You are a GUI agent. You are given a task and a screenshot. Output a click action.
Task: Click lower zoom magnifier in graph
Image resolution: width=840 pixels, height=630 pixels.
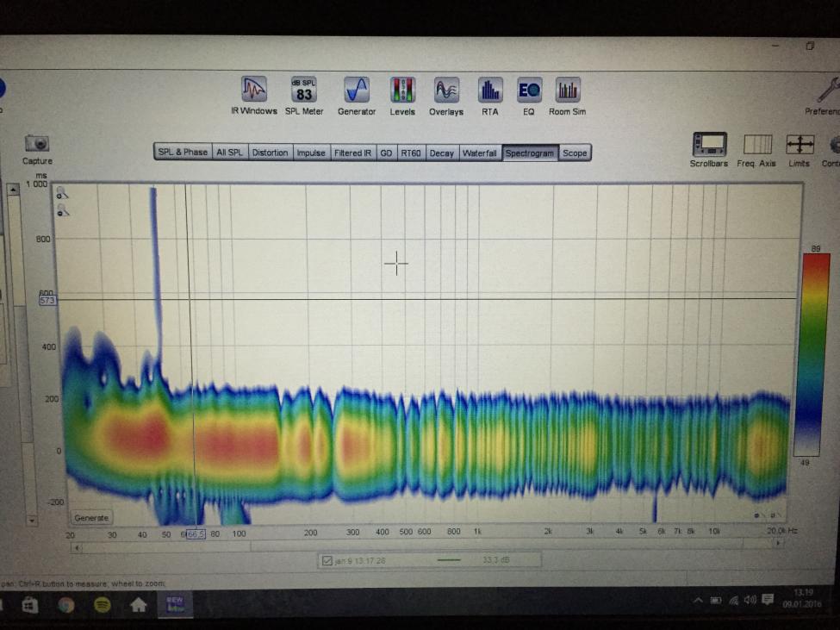coord(63,210)
